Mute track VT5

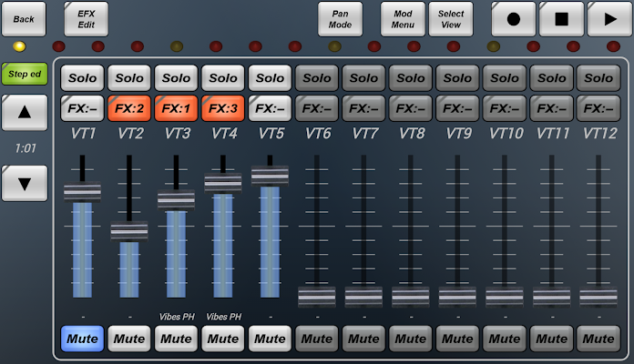[271, 339]
